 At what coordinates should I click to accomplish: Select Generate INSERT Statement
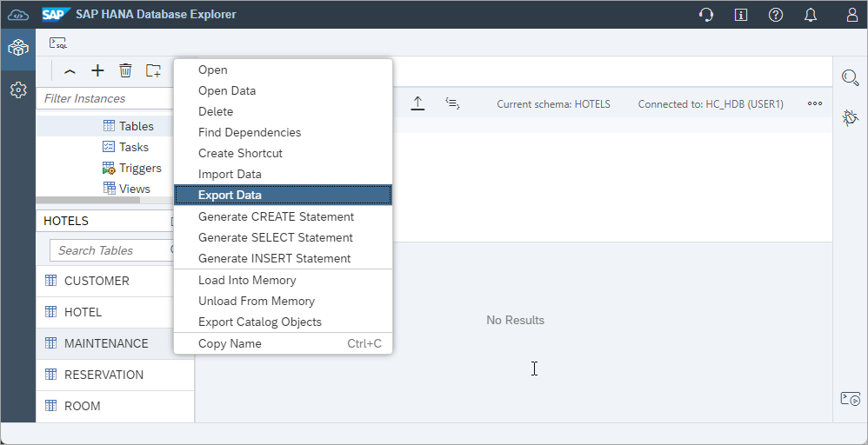(x=283, y=258)
